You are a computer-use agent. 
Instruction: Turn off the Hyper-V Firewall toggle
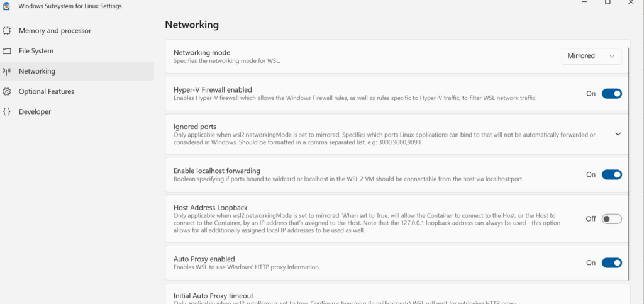pyautogui.click(x=611, y=94)
